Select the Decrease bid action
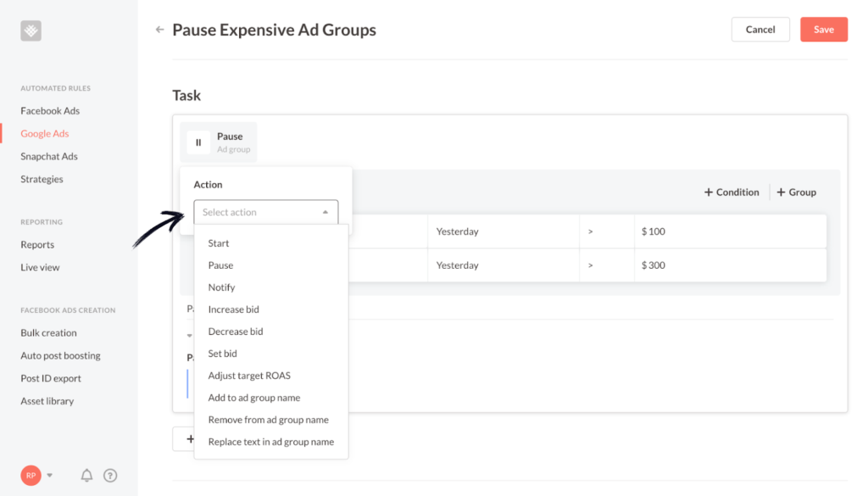 [236, 332]
